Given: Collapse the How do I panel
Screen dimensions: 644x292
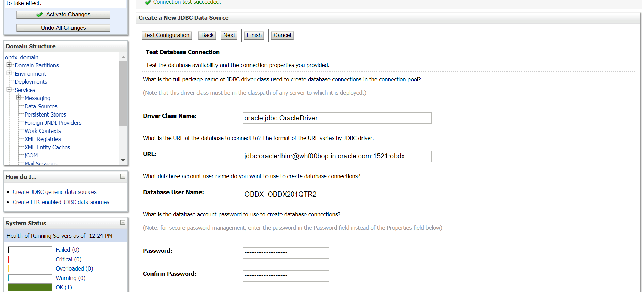Looking at the screenshot, I should pyautogui.click(x=123, y=176).
